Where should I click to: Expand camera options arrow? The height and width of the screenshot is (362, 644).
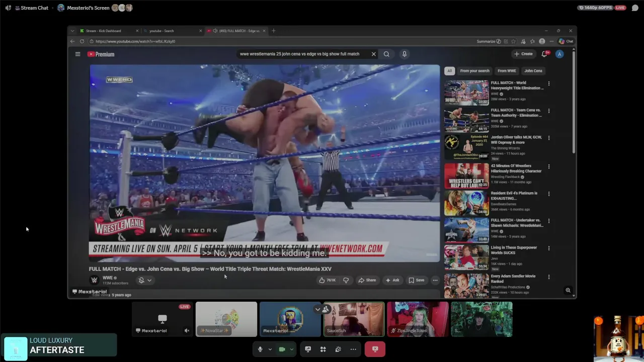point(291,349)
